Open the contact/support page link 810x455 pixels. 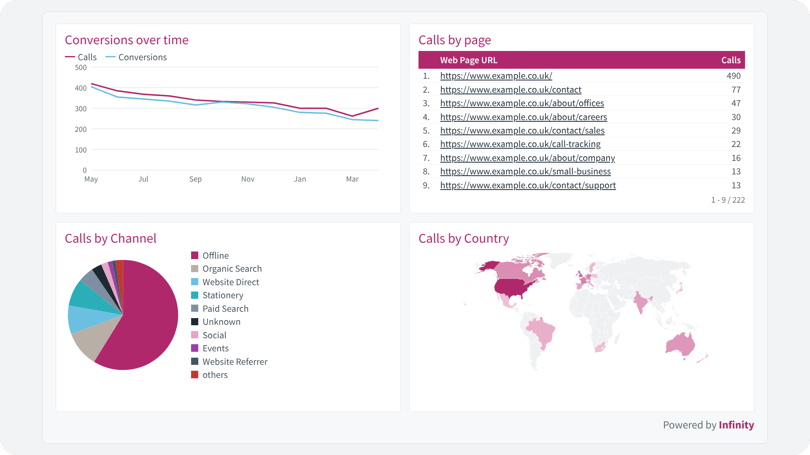pyautogui.click(x=528, y=185)
